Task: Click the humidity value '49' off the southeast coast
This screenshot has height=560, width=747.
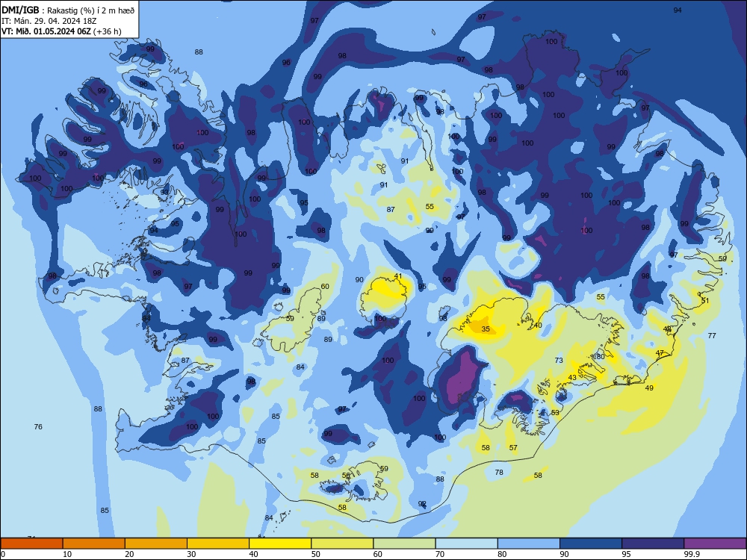Action: (649, 388)
